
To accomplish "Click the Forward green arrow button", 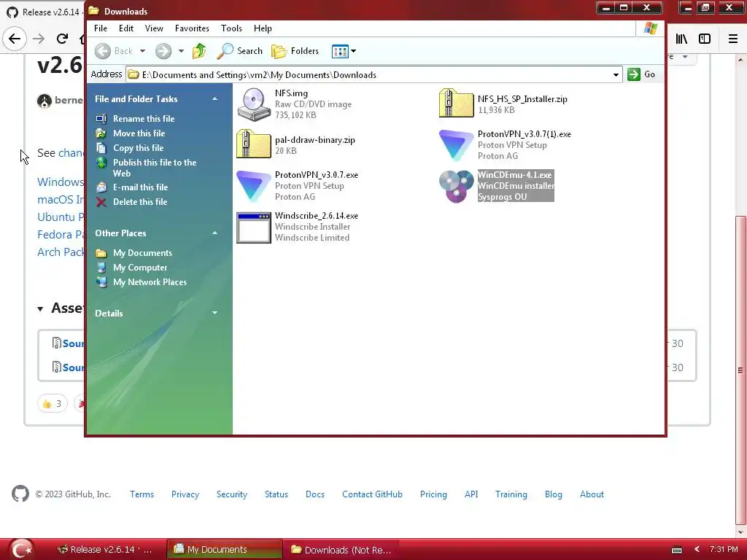I will tap(163, 51).
